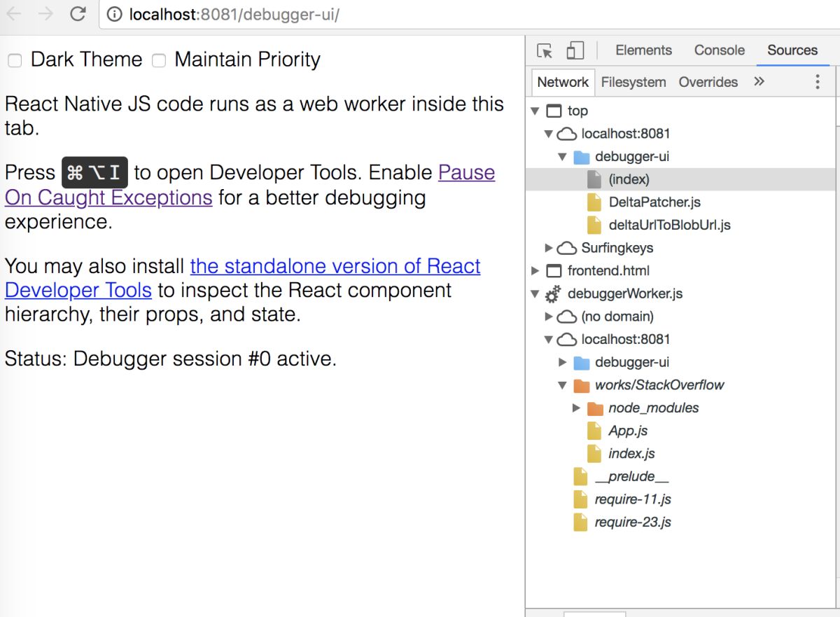Screen dimensions: 840x617
Task: Open the standalone React Developer Tools link
Action: point(243,278)
